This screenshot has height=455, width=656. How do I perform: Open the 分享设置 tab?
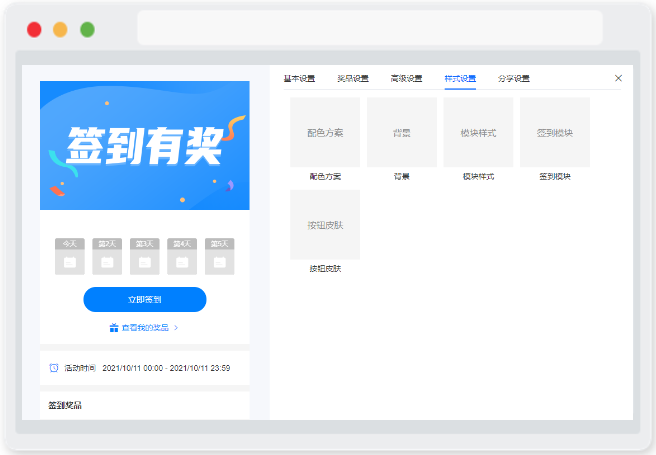[x=513, y=79]
